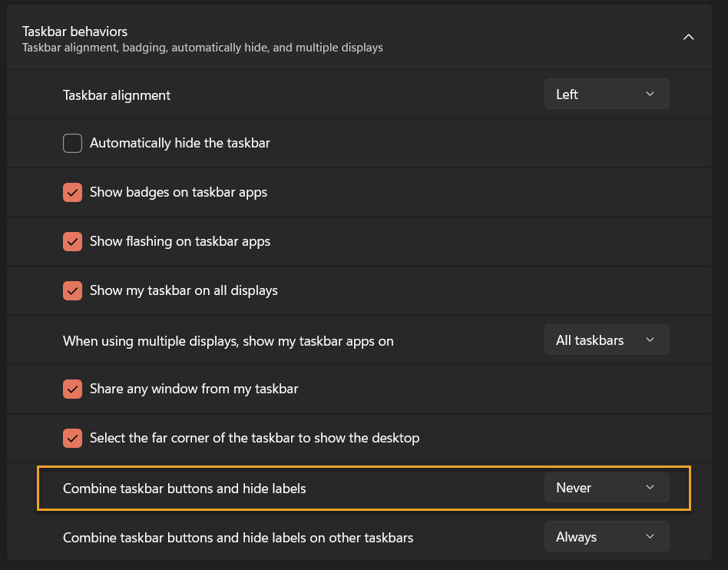Disable Show flashing on taskbar apps
The height and width of the screenshot is (570, 728).
(x=72, y=241)
